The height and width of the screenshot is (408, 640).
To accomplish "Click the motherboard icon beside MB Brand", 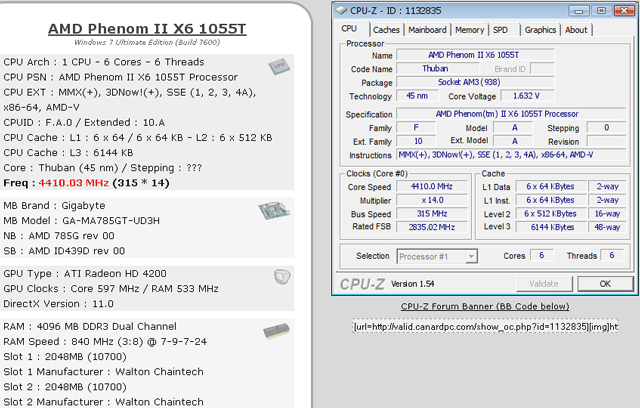I will click(274, 211).
